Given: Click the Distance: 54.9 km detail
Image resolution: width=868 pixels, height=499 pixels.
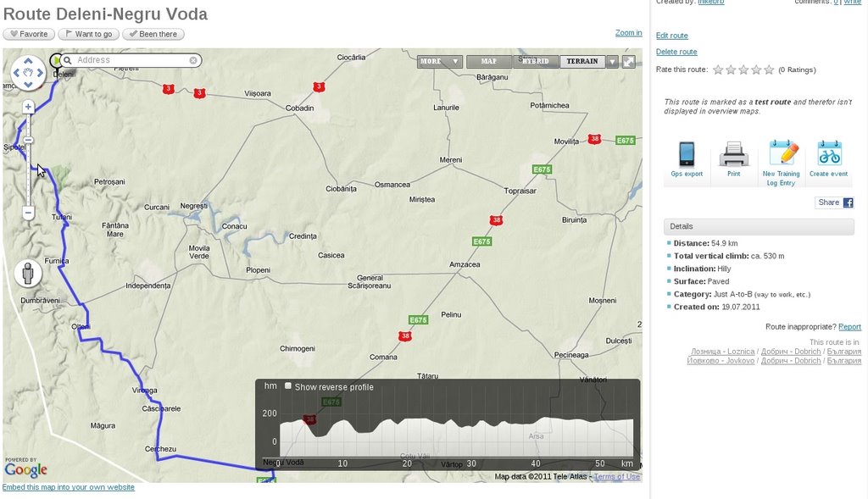Looking at the screenshot, I should 705,243.
